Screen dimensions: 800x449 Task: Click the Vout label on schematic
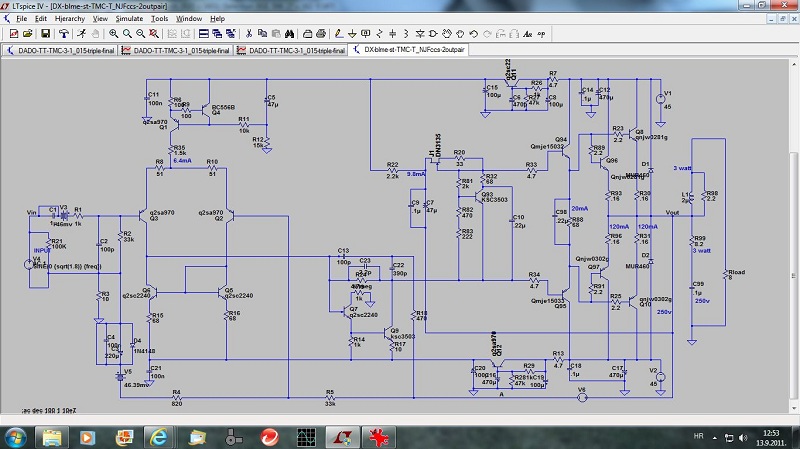click(671, 213)
